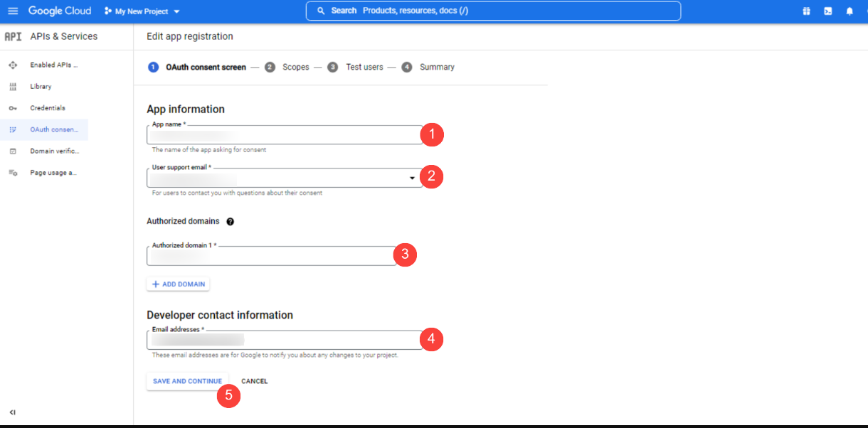The image size is (868, 428).
Task: Open the hamburger navigation menu
Action: [x=13, y=11]
